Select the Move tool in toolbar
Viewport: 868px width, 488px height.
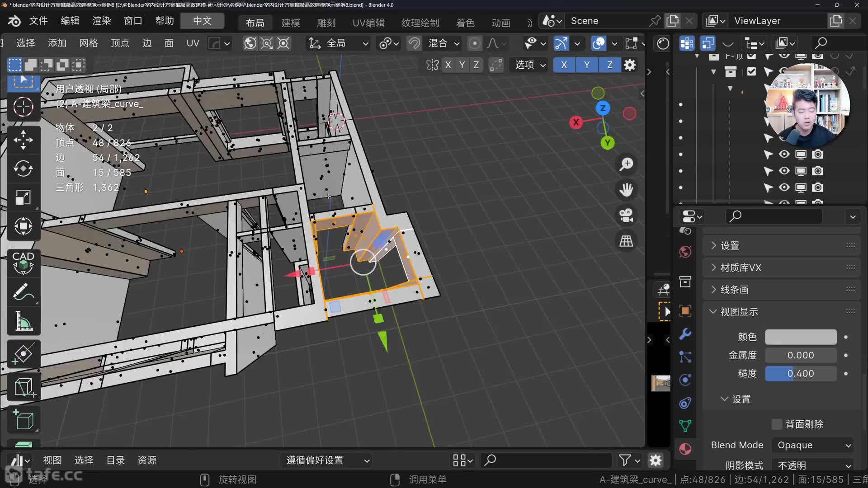point(23,140)
